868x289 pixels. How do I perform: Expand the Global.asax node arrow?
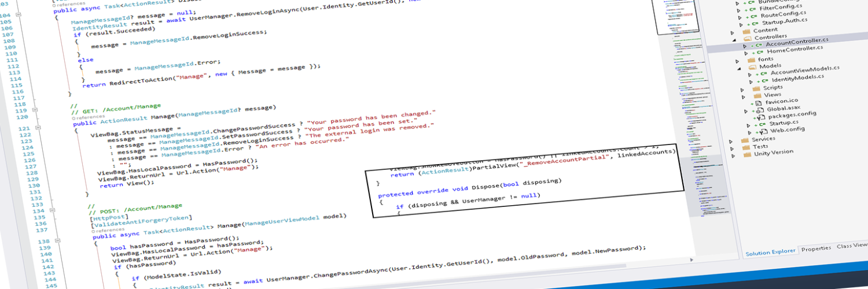tap(746, 111)
